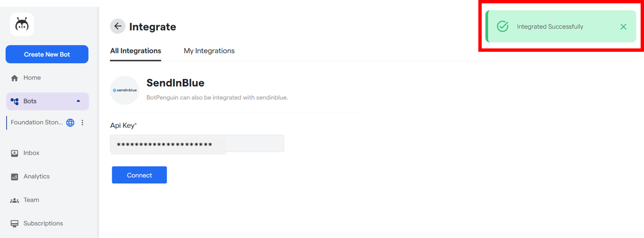The image size is (644, 238).
Task: Click the Create New Bot button
Action: pos(47,54)
